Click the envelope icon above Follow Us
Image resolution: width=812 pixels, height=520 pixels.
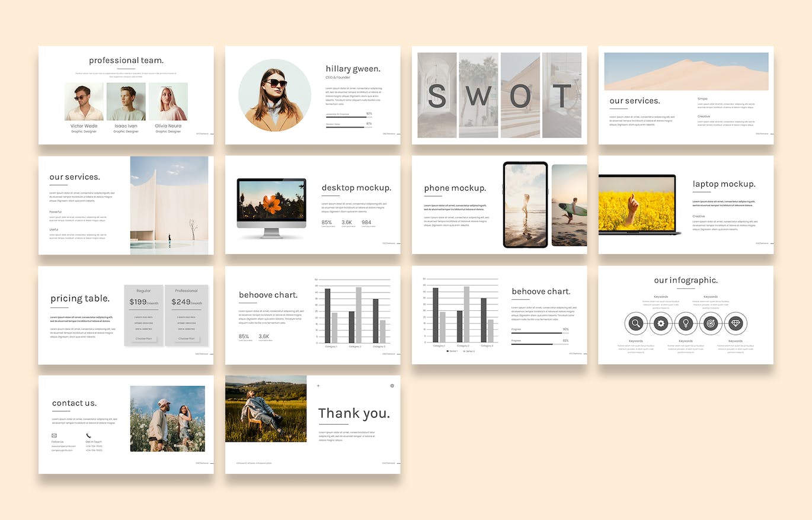55,435
